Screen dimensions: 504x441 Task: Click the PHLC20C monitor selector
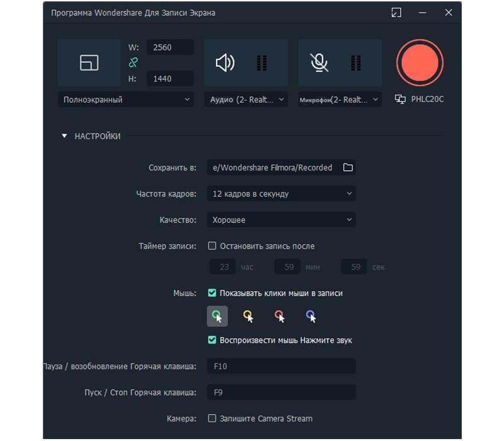tap(419, 100)
